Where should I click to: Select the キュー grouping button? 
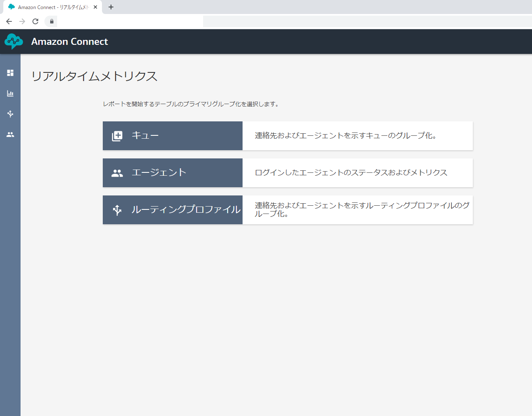pos(173,136)
